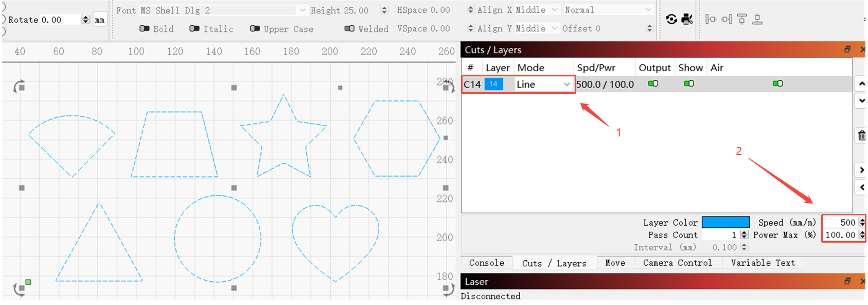Click the align right edges icon
Screen dimensions: 868x305
point(727,20)
